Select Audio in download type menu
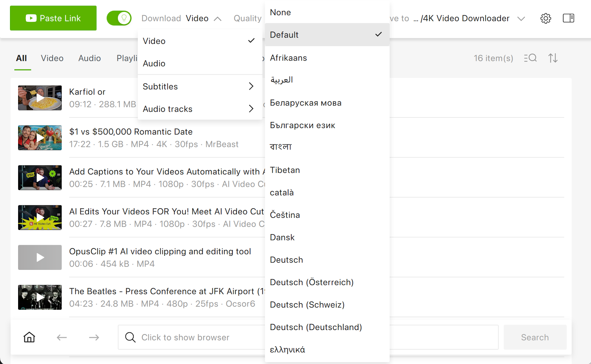This screenshot has height=364, width=591. pos(200,63)
